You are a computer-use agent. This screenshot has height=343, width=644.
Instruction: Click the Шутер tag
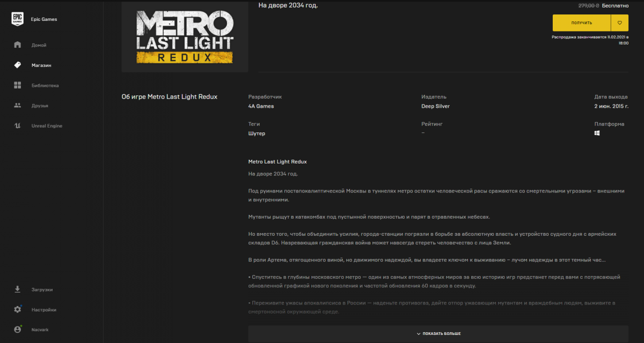[x=257, y=133]
